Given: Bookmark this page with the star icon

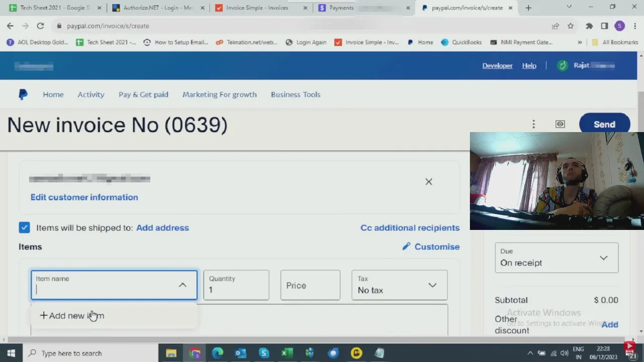Looking at the screenshot, I should pyautogui.click(x=571, y=26).
